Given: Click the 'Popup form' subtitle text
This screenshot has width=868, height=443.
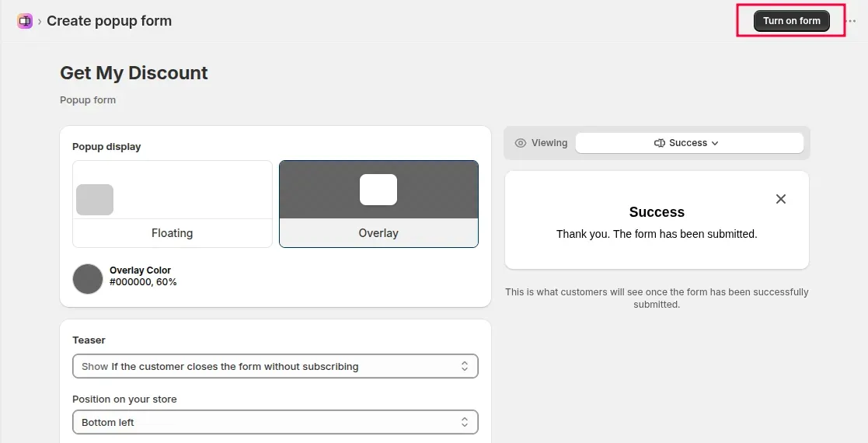Looking at the screenshot, I should point(88,100).
